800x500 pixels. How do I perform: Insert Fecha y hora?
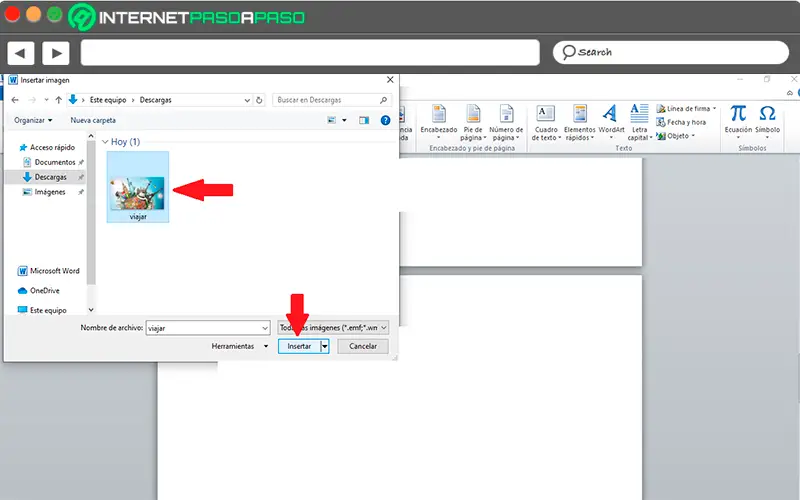pos(681,122)
